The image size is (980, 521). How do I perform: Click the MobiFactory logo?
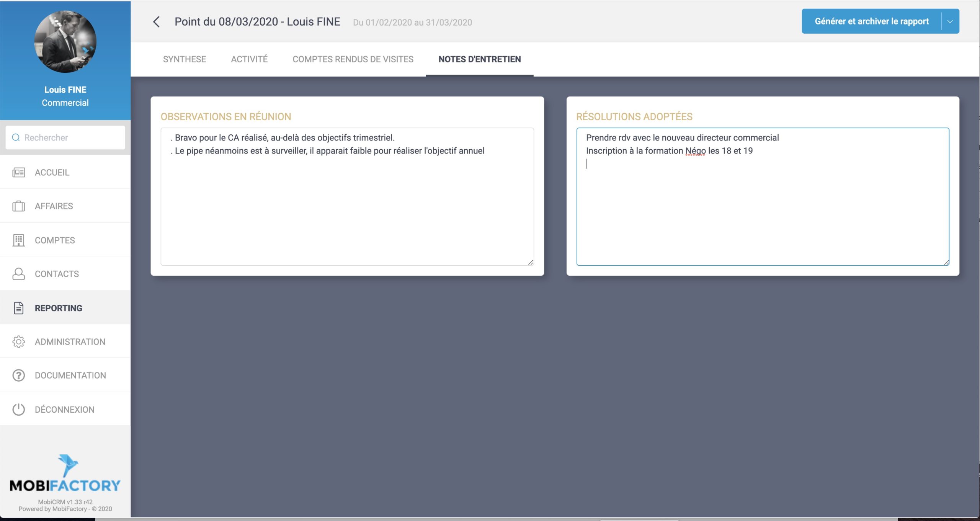65,474
